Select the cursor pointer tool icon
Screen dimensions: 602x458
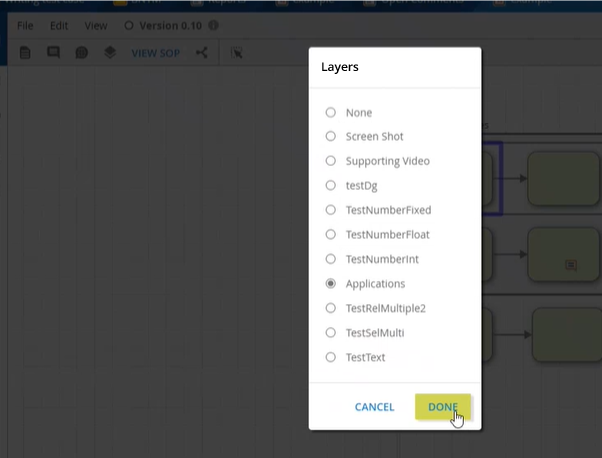(237, 52)
